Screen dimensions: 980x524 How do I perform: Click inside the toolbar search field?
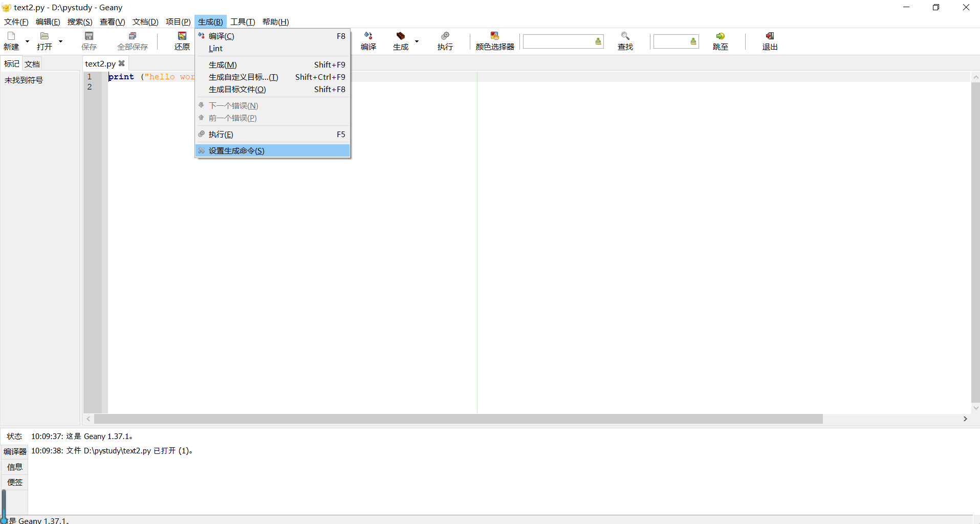(558, 41)
